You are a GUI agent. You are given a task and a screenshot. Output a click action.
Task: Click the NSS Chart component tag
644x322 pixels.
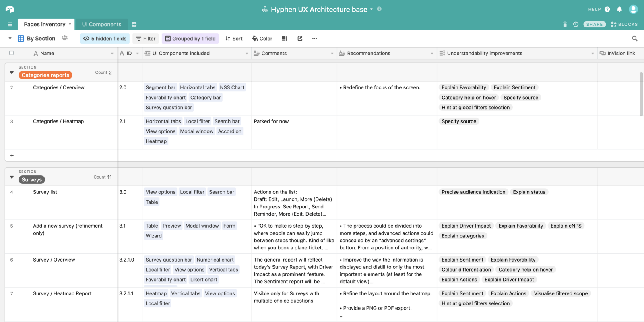(232, 87)
